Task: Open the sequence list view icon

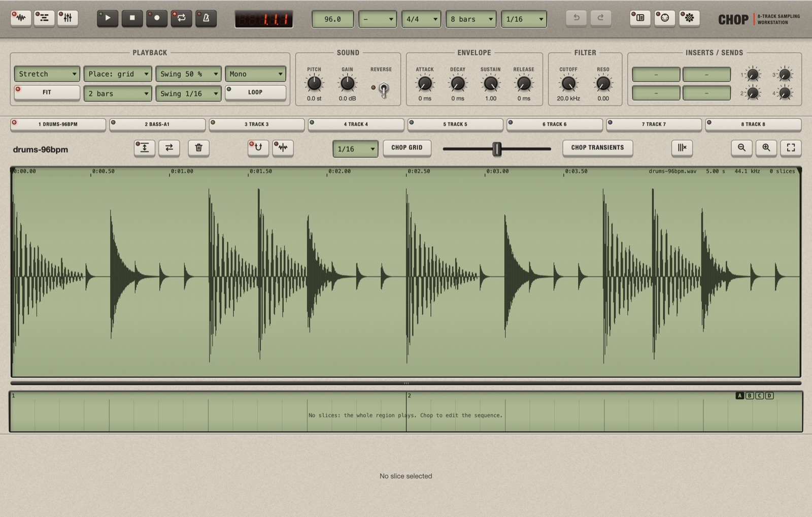Action: click(x=44, y=18)
